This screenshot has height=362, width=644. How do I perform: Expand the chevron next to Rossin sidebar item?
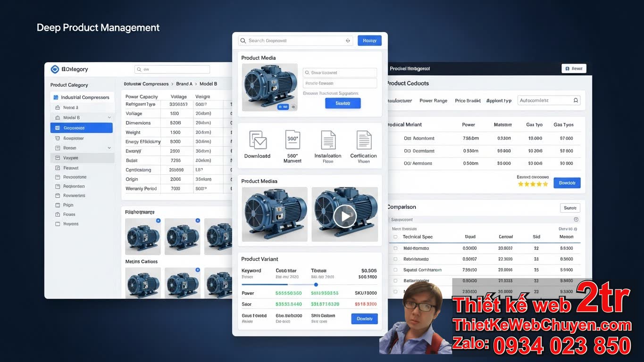(109, 148)
